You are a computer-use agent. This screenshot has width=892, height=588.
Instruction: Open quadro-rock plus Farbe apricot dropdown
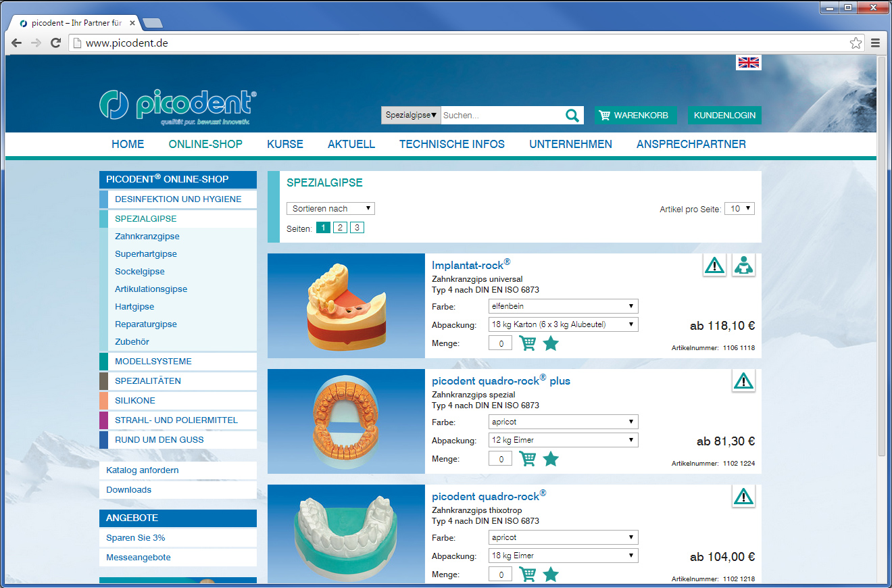[x=563, y=422]
